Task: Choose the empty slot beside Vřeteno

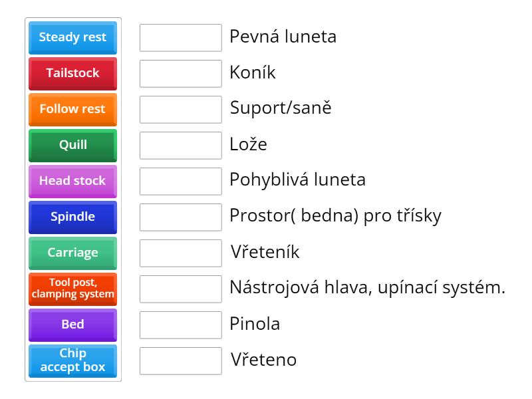Action: point(181,360)
